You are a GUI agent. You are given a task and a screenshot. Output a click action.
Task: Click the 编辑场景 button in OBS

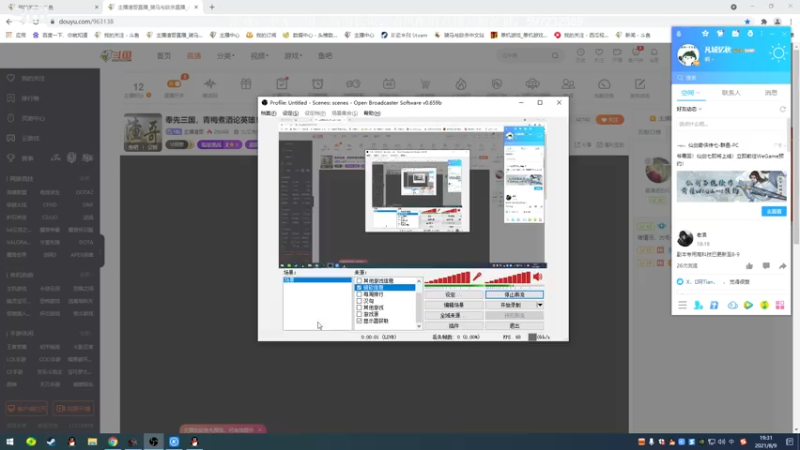coord(454,305)
